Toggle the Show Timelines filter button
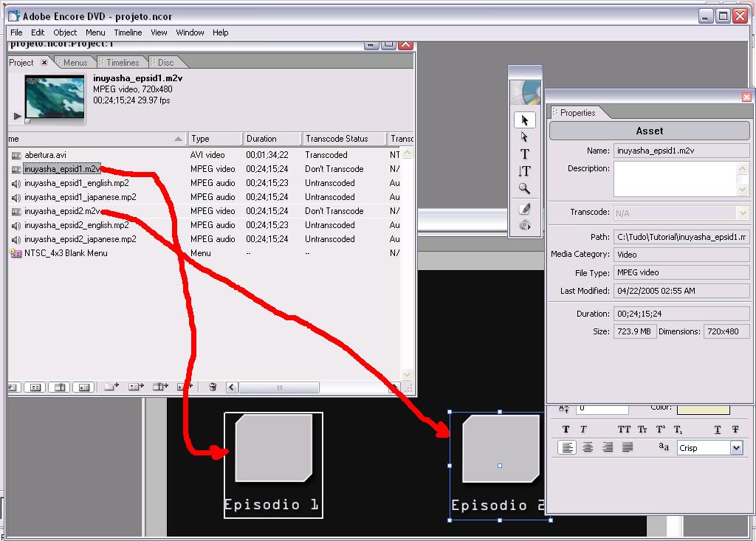The image size is (756, 541). [x=59, y=387]
